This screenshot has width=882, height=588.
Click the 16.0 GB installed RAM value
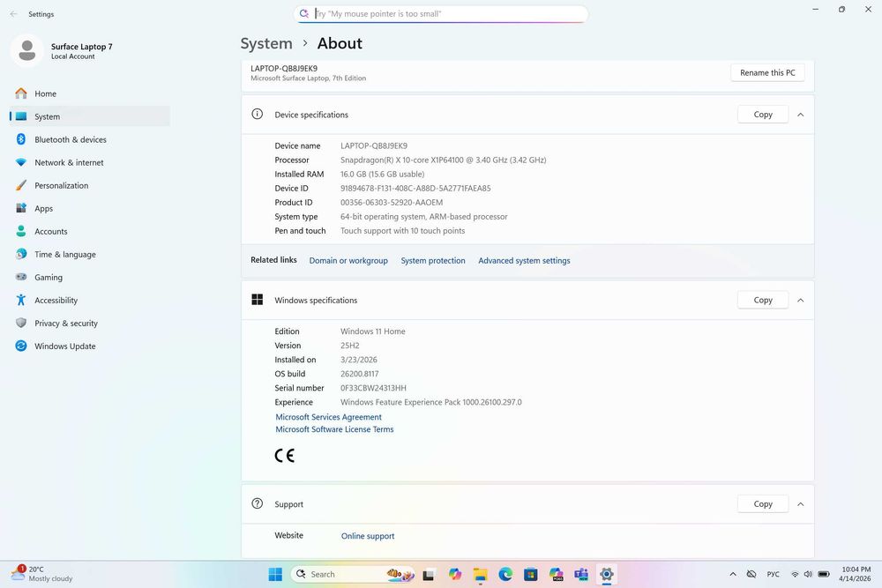(383, 175)
